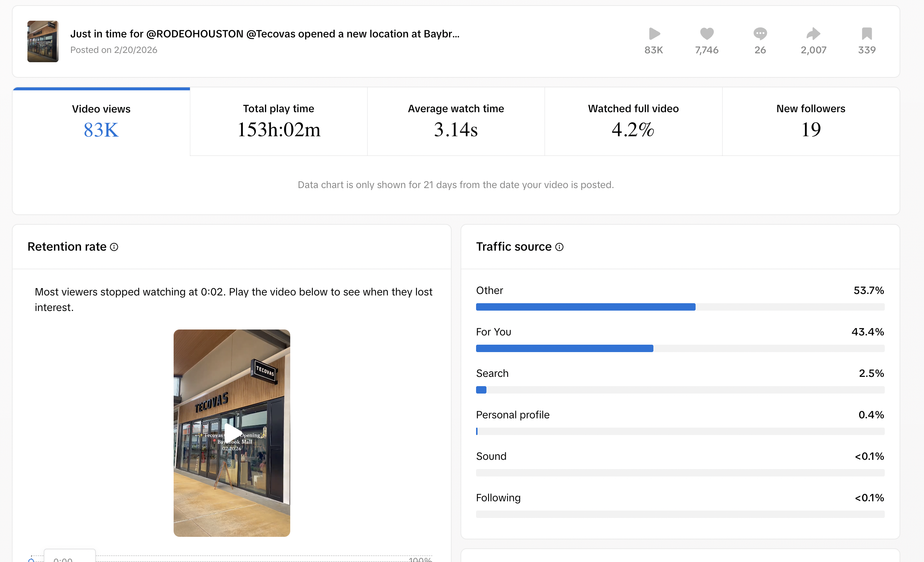Click the 0.4% value for Personal profile
Screen dimensions: 924x562
871,415
